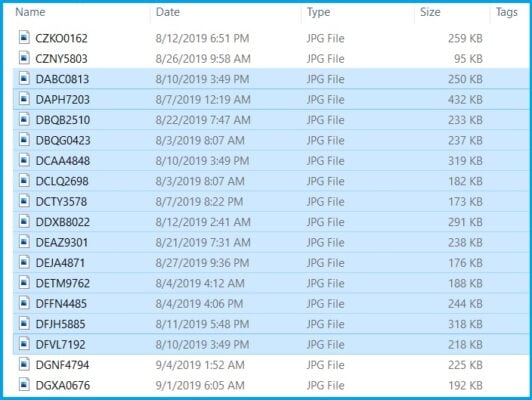Click the 432 KB size value
Image resolution: width=532 pixels, height=400 pixels.
(x=465, y=99)
